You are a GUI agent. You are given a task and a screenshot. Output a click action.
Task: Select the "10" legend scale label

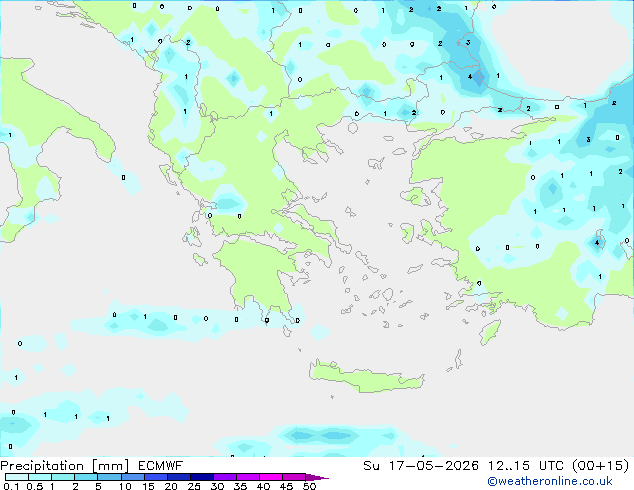pyautogui.click(x=125, y=486)
